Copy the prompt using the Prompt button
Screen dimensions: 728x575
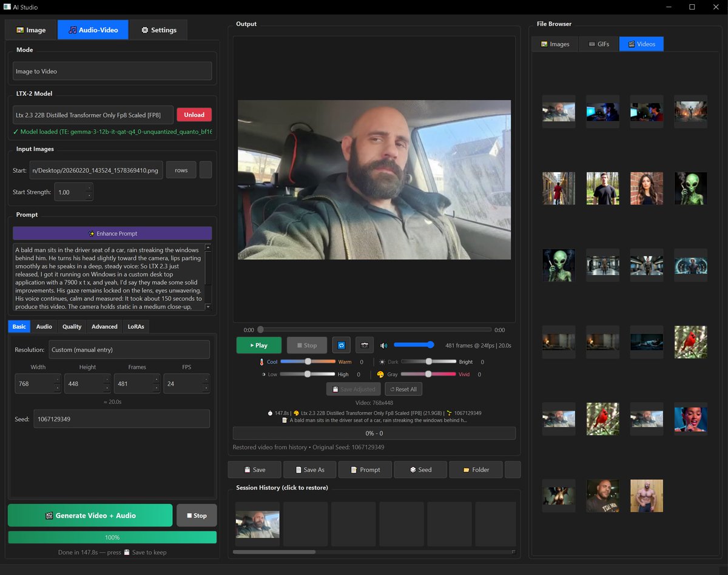point(365,469)
